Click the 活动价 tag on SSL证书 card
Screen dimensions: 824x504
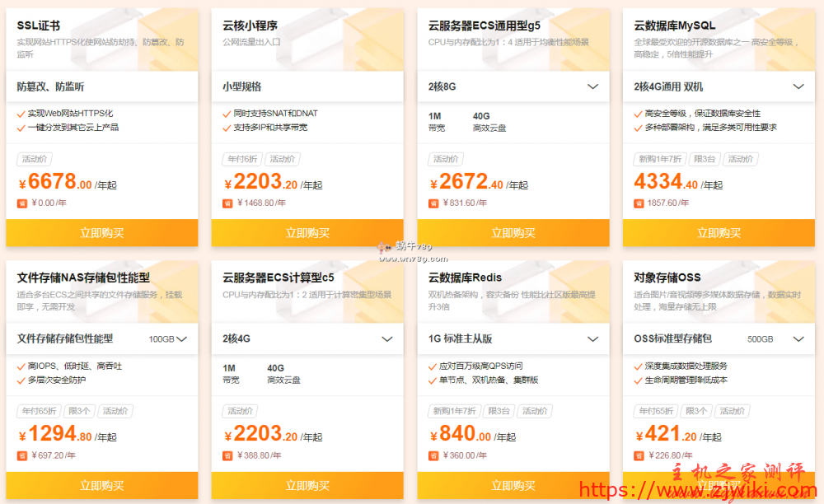pyautogui.click(x=35, y=159)
